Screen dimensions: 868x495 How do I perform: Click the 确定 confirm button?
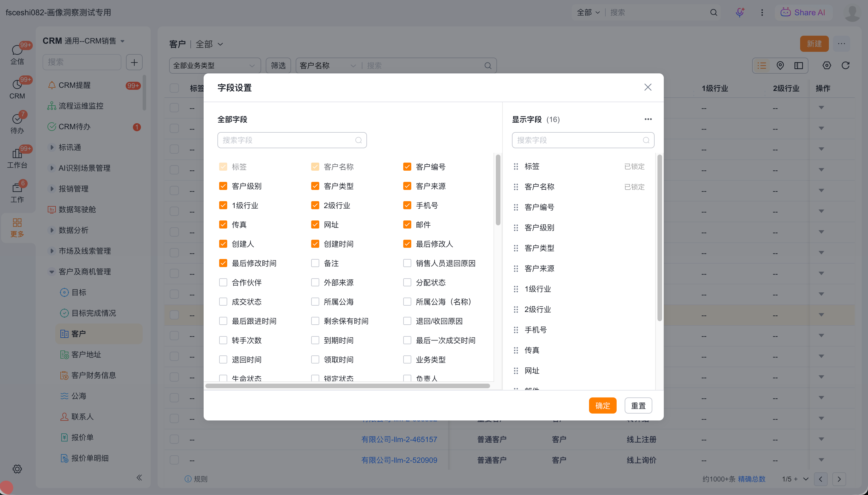point(602,405)
